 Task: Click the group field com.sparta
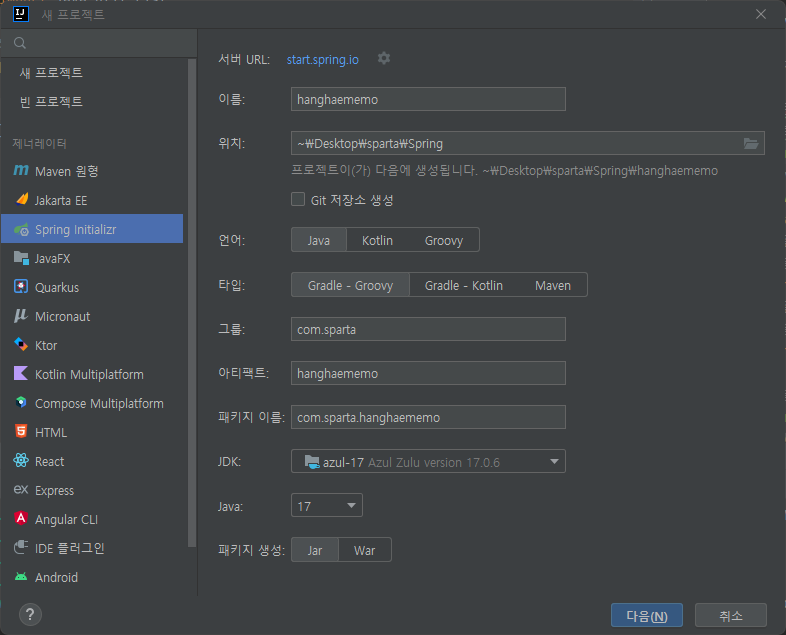pos(428,329)
